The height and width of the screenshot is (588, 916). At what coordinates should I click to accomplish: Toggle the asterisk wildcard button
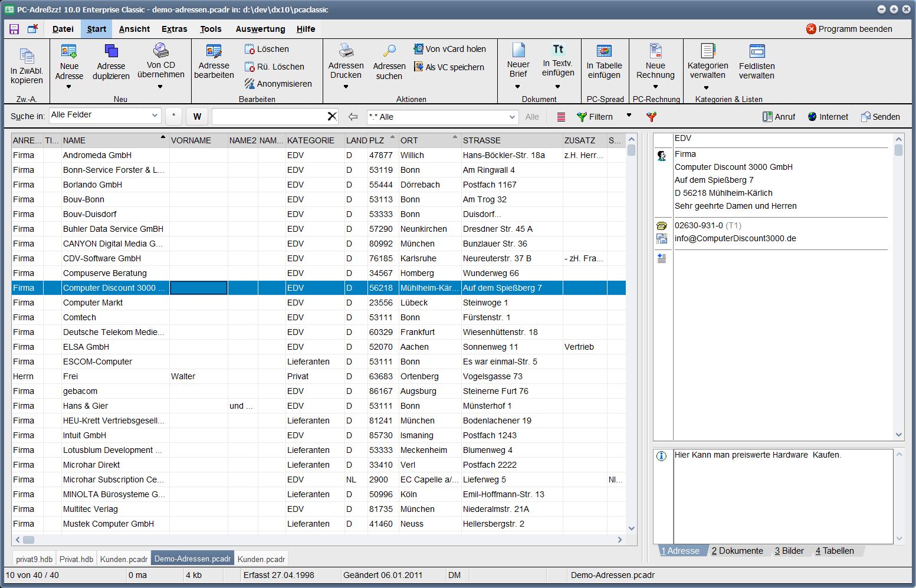[x=173, y=116]
